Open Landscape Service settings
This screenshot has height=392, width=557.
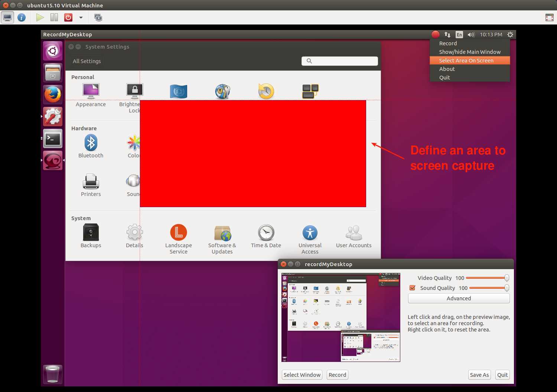click(178, 232)
